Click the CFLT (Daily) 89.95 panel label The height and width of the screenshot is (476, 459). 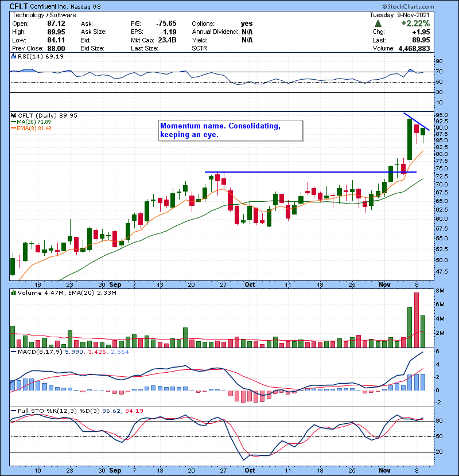[48, 116]
